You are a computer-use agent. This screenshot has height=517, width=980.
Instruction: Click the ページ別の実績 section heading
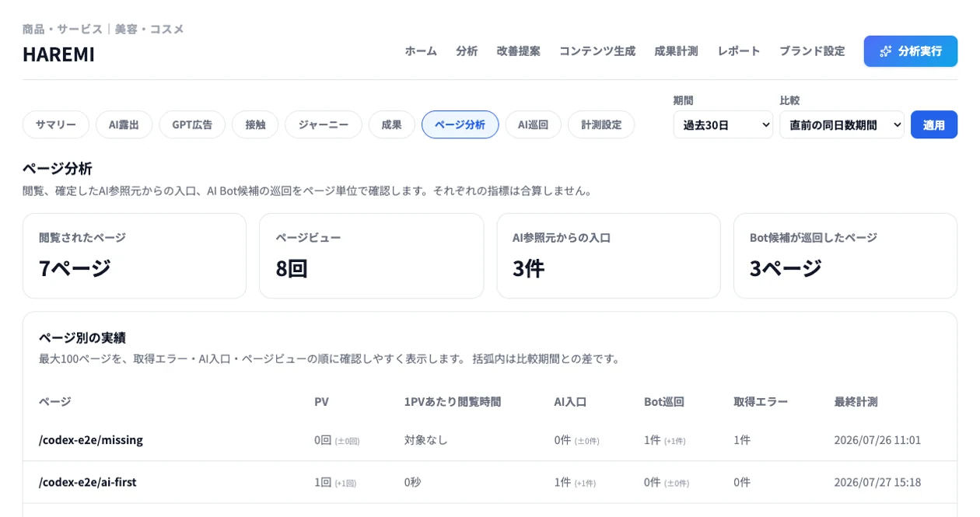[x=82, y=337]
